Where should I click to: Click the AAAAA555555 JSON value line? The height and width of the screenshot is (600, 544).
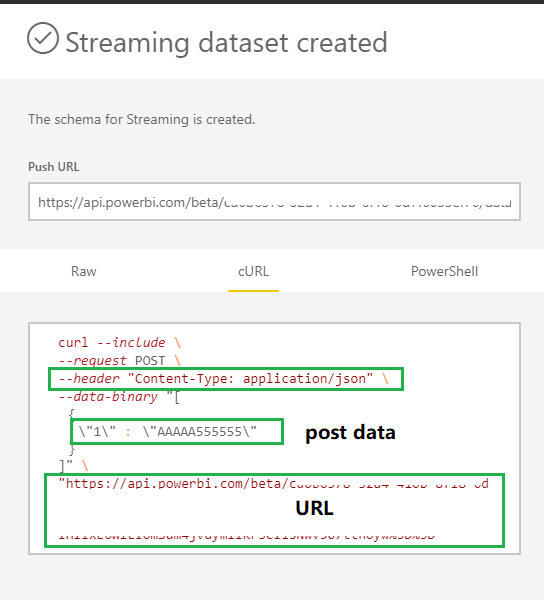168,432
